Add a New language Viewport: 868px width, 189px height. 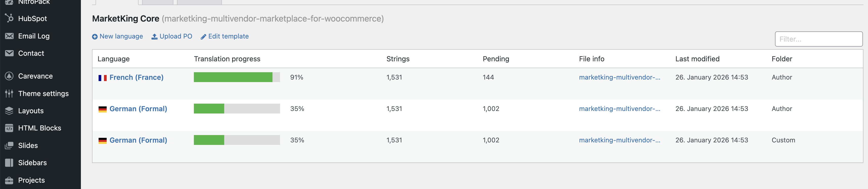click(118, 36)
